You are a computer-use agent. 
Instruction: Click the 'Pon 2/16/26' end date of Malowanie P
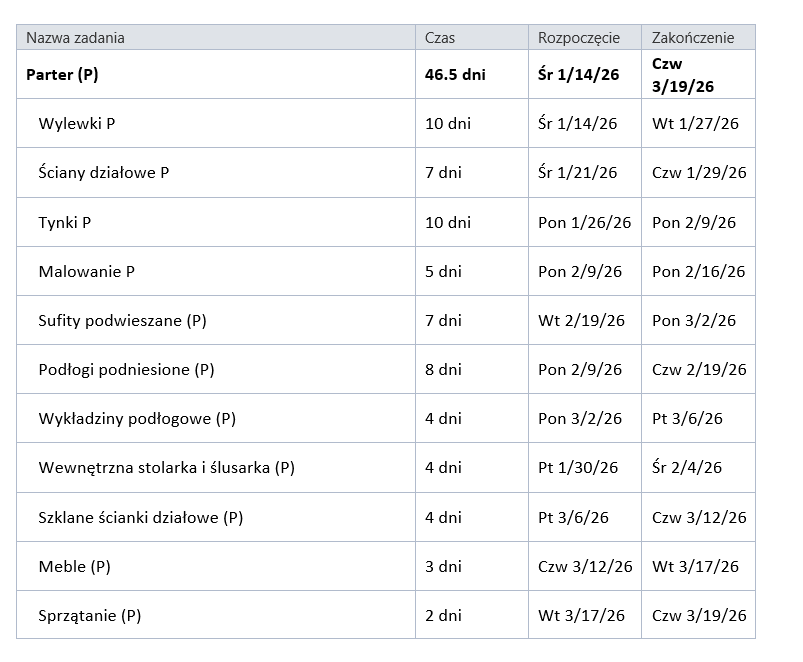[x=699, y=271]
